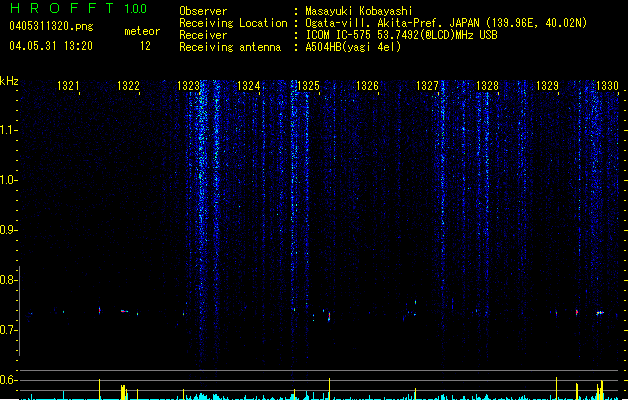This screenshot has height=400, width=629.
Task: Click the meteor label
Action: coord(142,31)
